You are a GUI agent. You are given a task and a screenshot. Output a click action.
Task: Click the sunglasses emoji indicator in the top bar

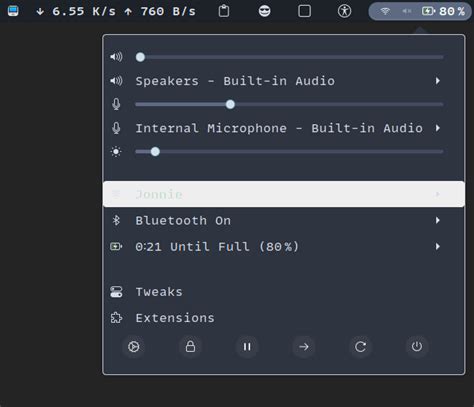click(264, 11)
